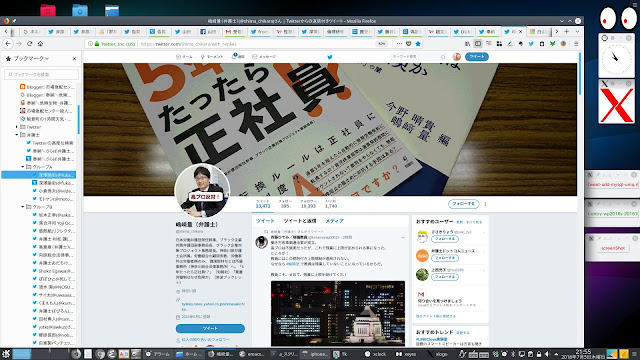
Task: Open Library icon in Firefox toolbar
Action: coord(467,44)
